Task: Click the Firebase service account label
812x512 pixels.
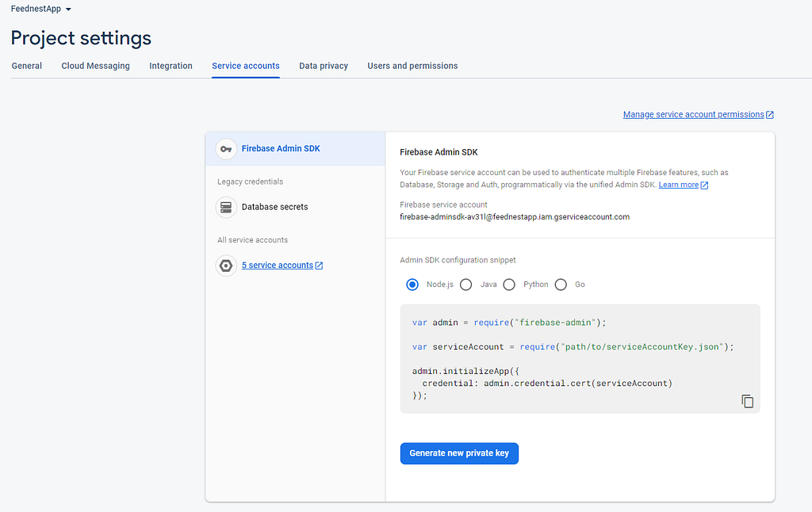Action: pos(443,205)
